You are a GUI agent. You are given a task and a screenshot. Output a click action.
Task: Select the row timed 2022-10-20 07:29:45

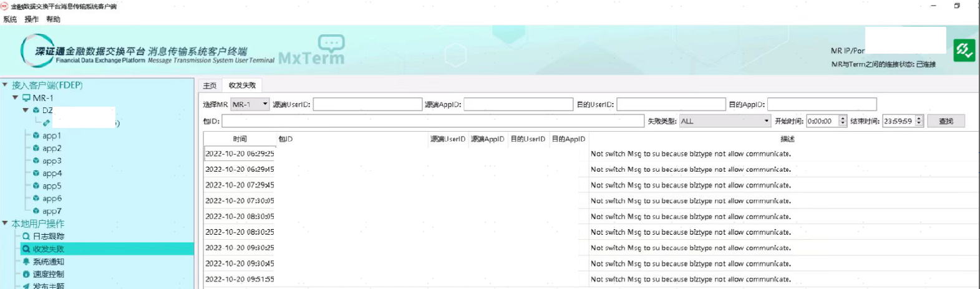click(x=591, y=185)
